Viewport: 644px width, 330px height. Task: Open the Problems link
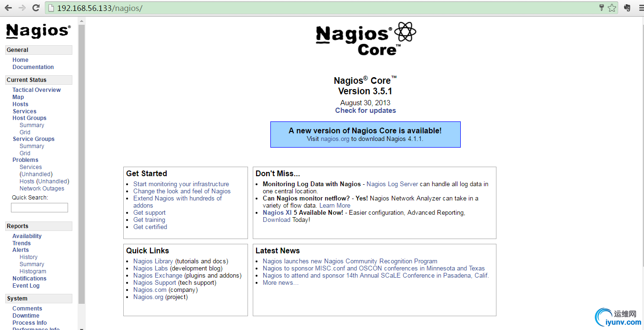tap(25, 160)
